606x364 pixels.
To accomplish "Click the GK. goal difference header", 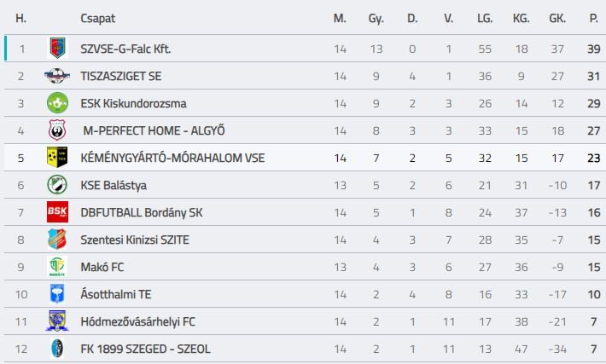I will point(557,18).
